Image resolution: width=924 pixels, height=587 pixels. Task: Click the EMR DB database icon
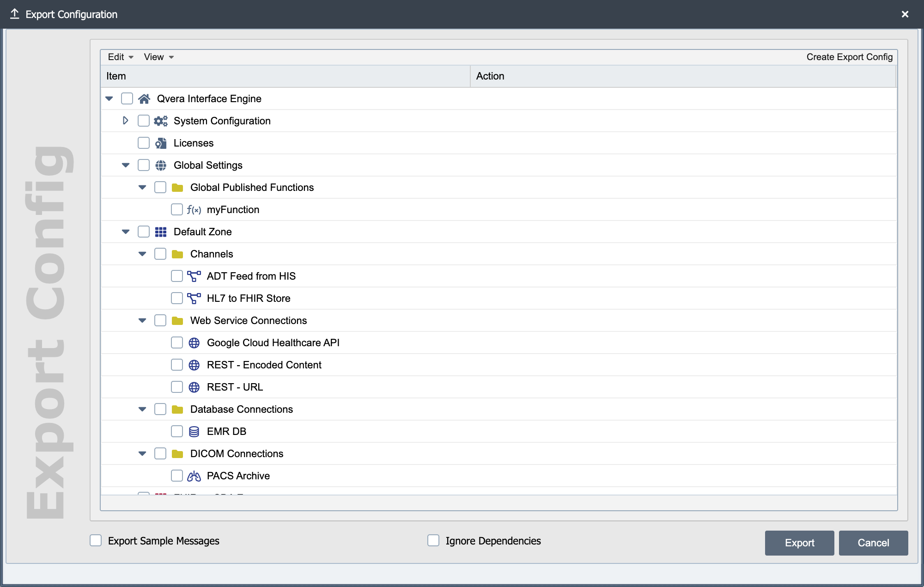point(194,431)
